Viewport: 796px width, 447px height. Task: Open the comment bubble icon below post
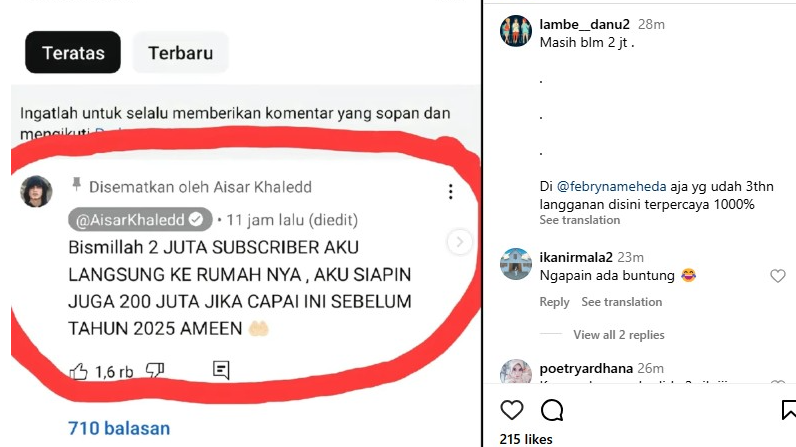552,410
